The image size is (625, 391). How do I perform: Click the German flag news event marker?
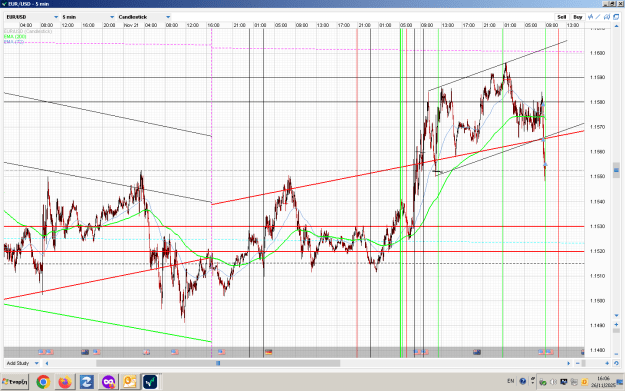(x=268, y=352)
